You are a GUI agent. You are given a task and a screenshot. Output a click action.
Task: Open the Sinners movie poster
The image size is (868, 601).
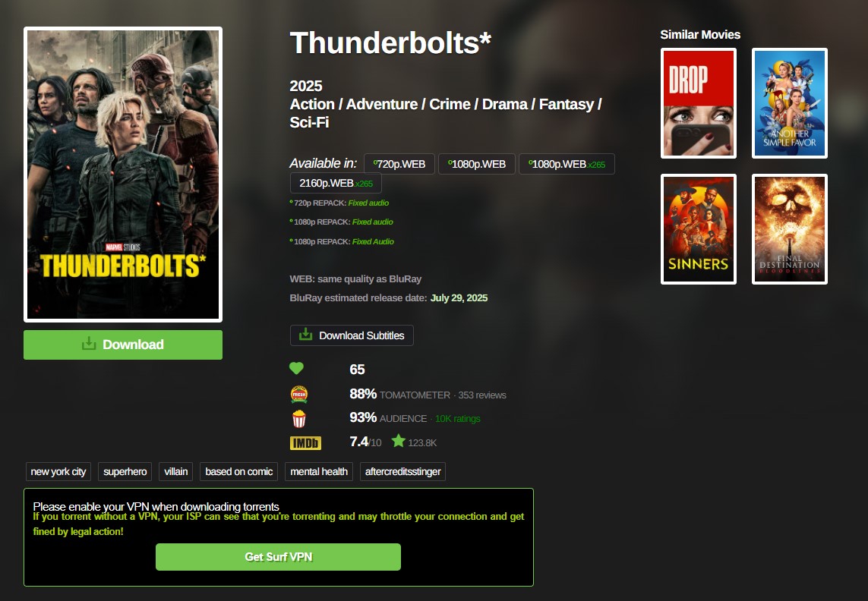699,229
